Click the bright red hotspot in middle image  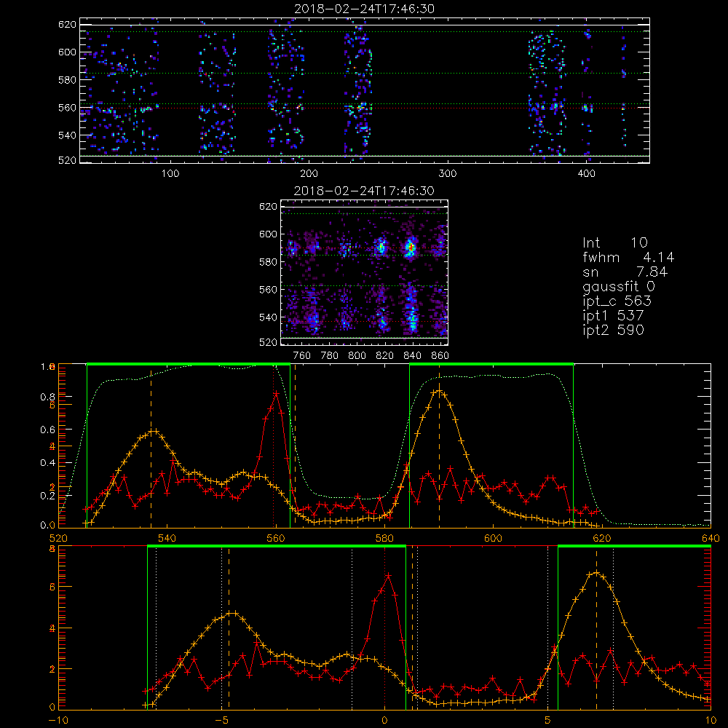(x=411, y=247)
